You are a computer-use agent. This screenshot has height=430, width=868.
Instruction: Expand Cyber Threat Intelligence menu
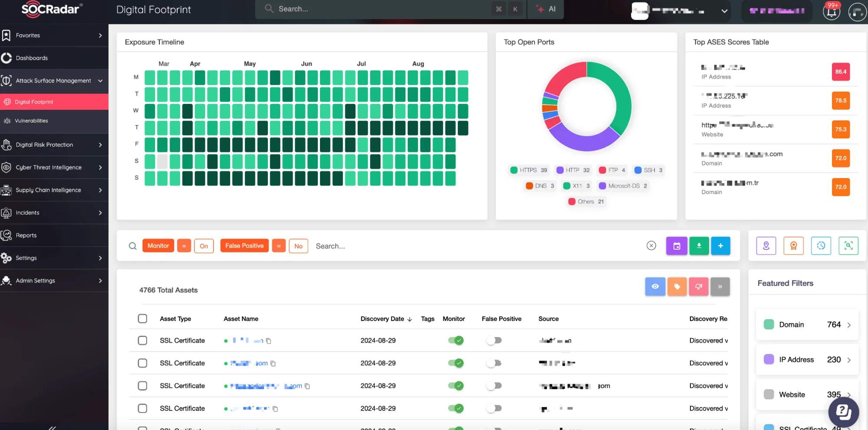tap(100, 167)
